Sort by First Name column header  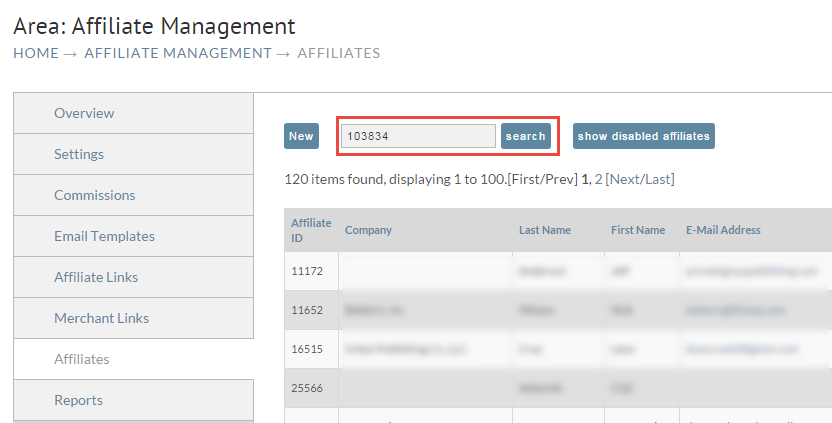[638, 230]
